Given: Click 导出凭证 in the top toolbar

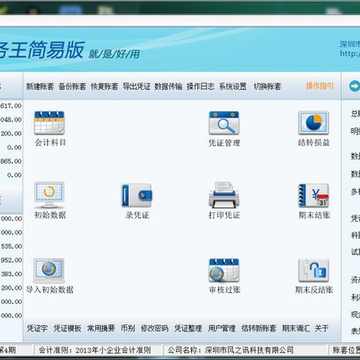Looking at the screenshot, I should 137,87.
